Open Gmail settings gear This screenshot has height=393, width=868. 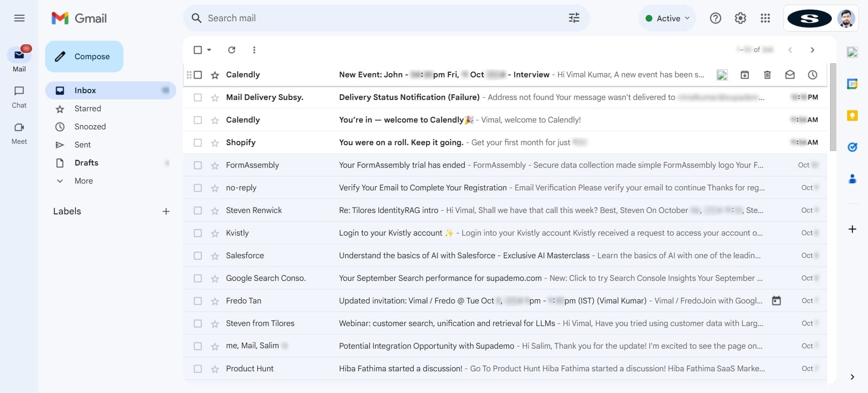[x=740, y=18]
